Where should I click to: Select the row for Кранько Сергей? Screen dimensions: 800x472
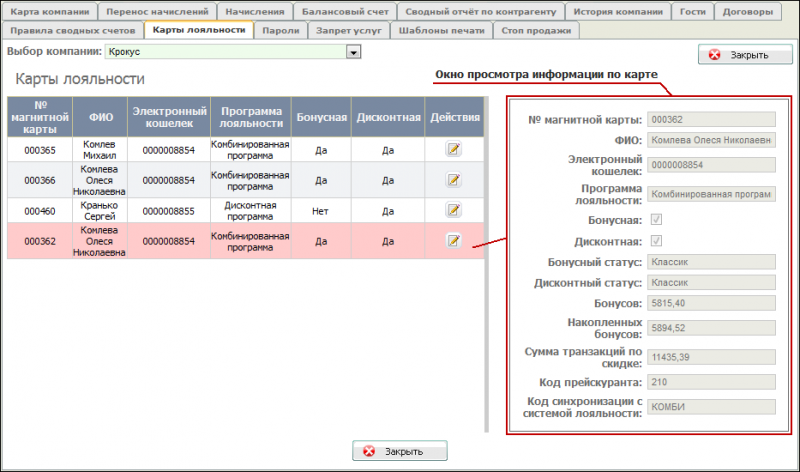pos(100,210)
